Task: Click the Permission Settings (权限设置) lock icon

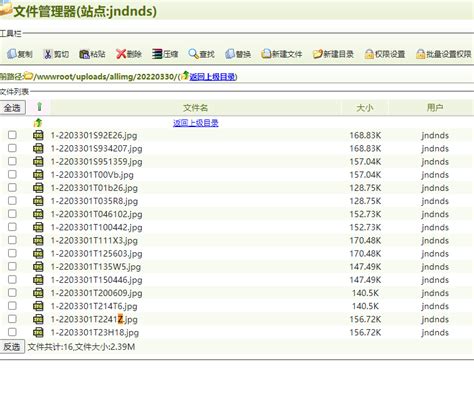Action: pos(369,54)
